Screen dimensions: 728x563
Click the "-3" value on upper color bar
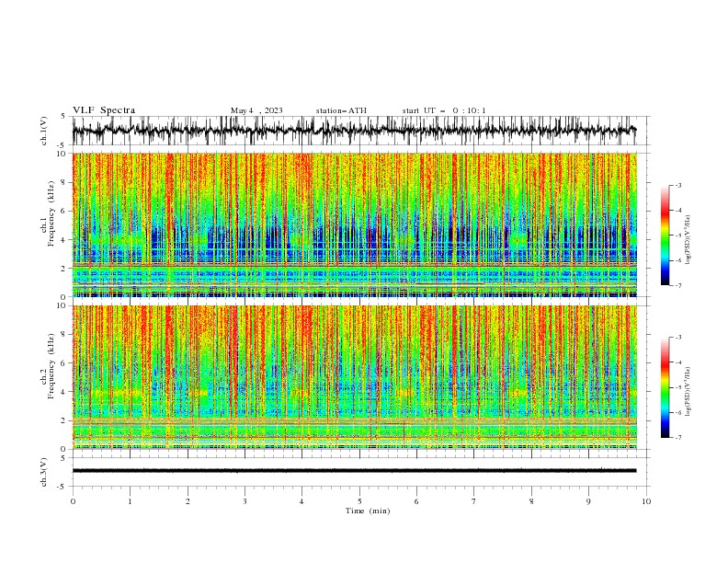point(678,185)
